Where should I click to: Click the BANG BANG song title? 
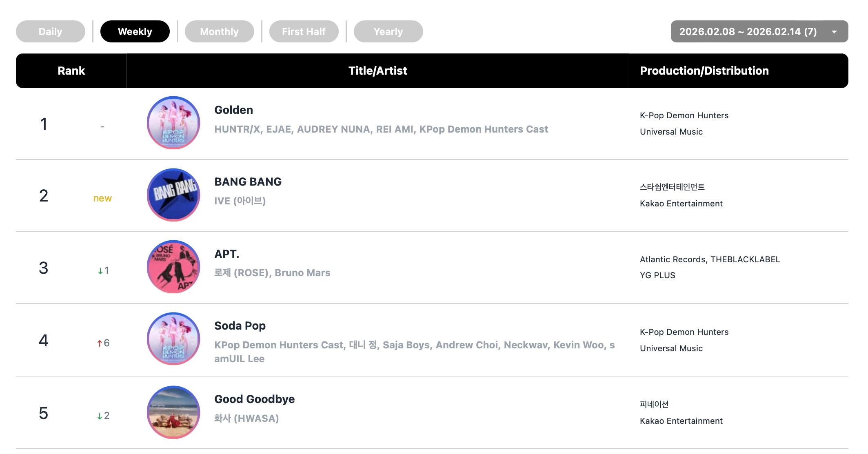pyautogui.click(x=248, y=182)
